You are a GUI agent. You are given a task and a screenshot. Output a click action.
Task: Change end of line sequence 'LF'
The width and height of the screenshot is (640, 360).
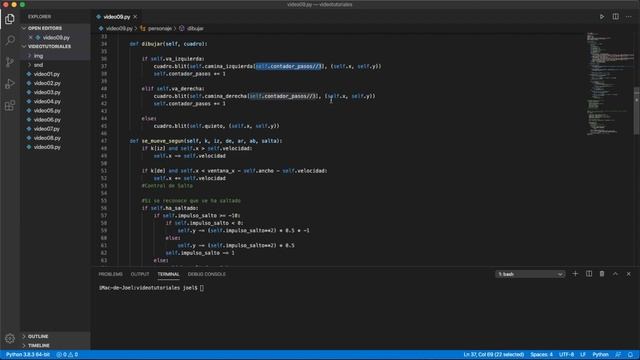point(583,355)
